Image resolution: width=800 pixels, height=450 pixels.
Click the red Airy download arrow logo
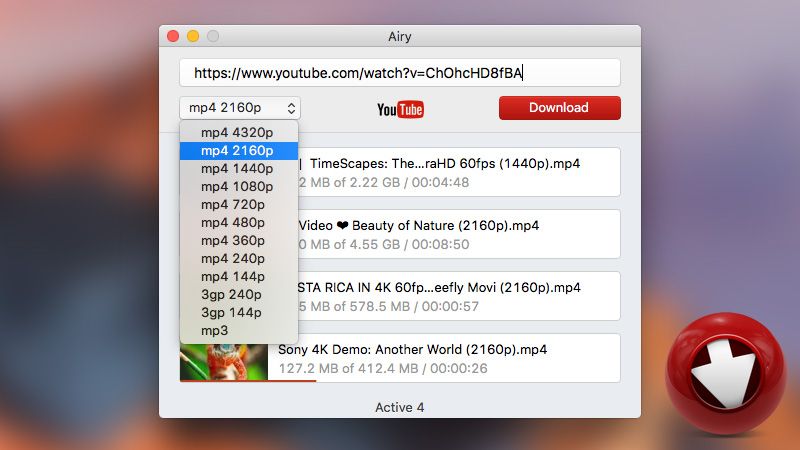click(x=725, y=373)
